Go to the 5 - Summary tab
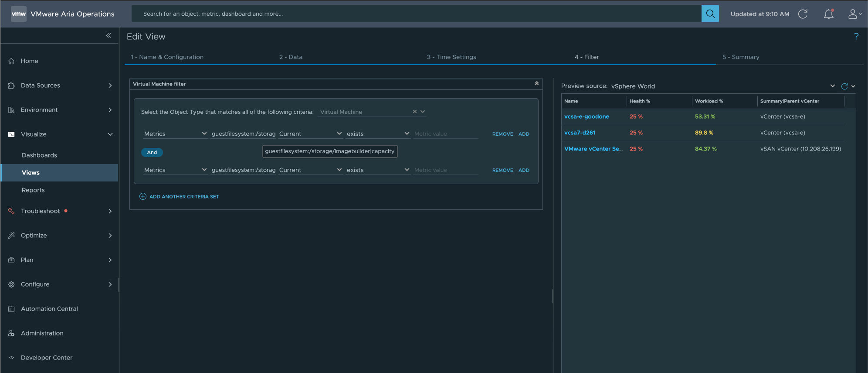Viewport: 868px width, 373px height. (x=740, y=57)
